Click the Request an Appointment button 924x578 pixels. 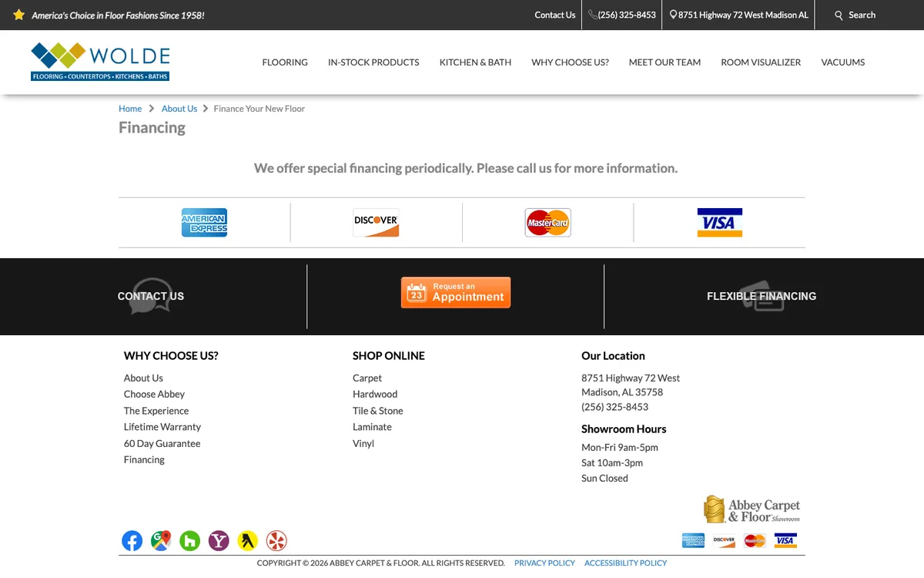(x=456, y=293)
